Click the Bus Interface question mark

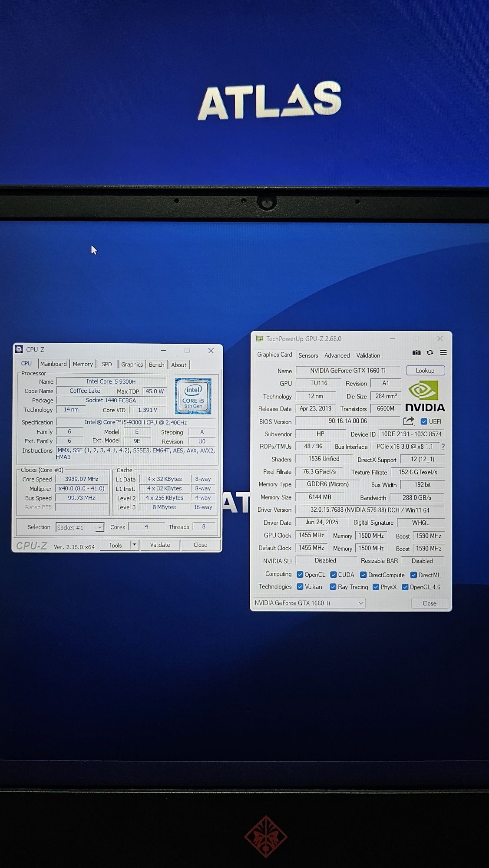[443, 447]
